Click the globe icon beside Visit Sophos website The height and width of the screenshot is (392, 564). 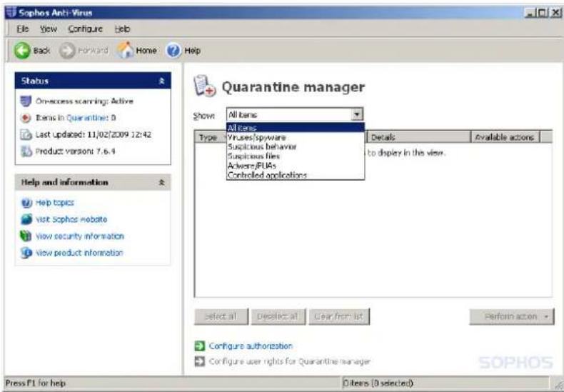(26, 219)
